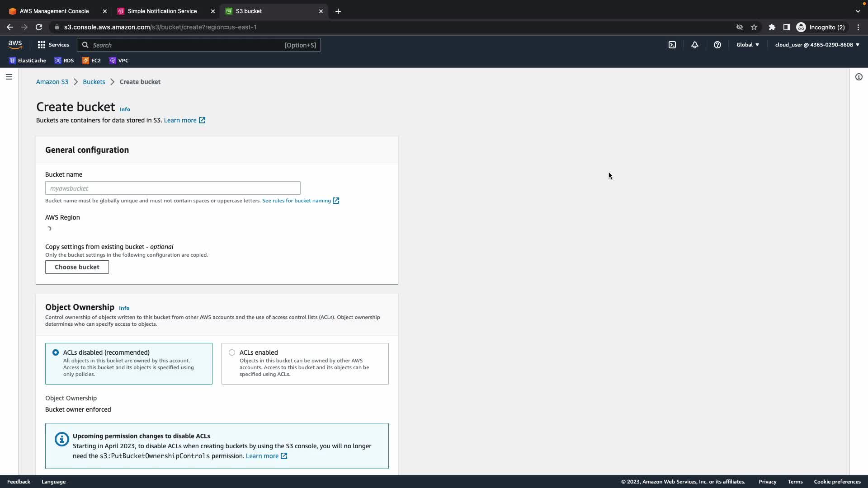Open the side navigation hamburger menu
The height and width of the screenshot is (488, 868).
[x=9, y=77]
